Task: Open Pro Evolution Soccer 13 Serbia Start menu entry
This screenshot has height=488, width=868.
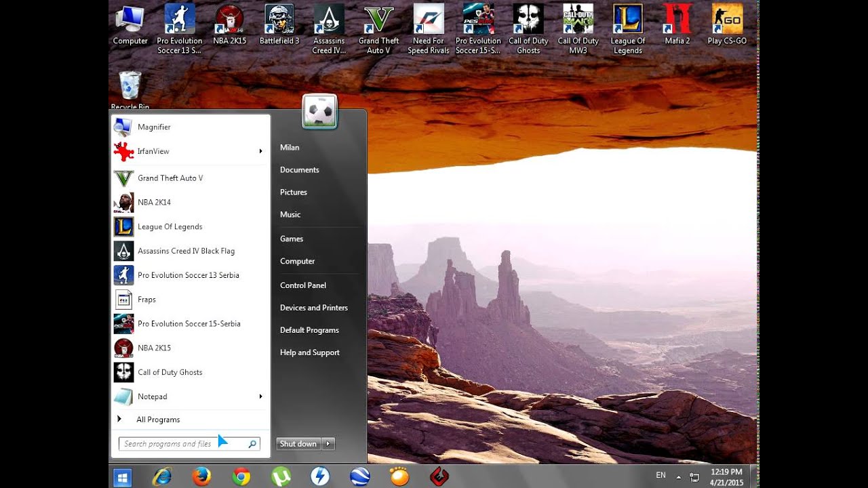Action: pos(191,275)
